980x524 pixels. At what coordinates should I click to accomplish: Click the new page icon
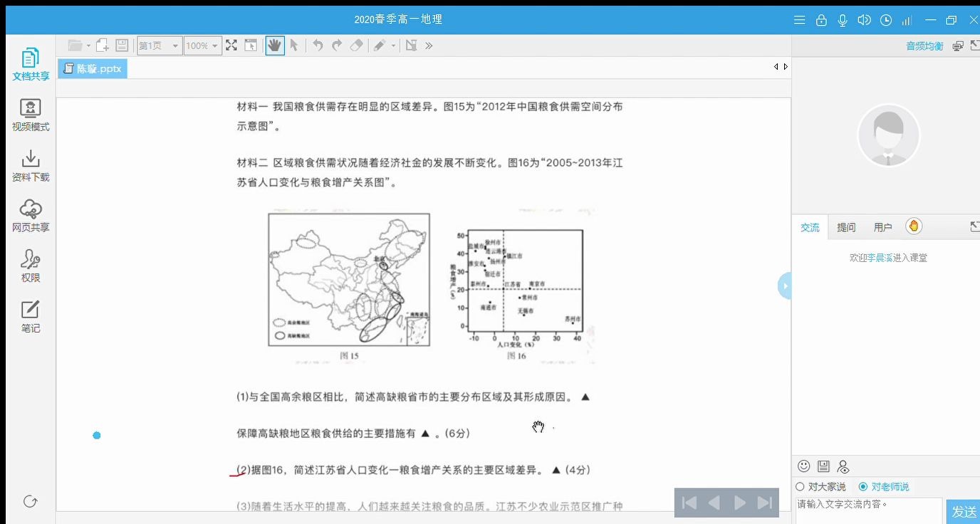point(103,46)
